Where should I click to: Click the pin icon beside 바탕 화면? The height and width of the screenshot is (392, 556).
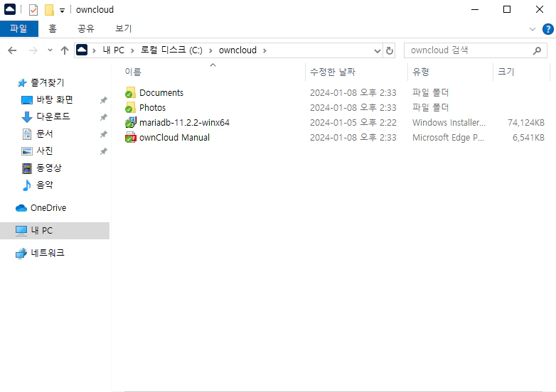click(103, 100)
